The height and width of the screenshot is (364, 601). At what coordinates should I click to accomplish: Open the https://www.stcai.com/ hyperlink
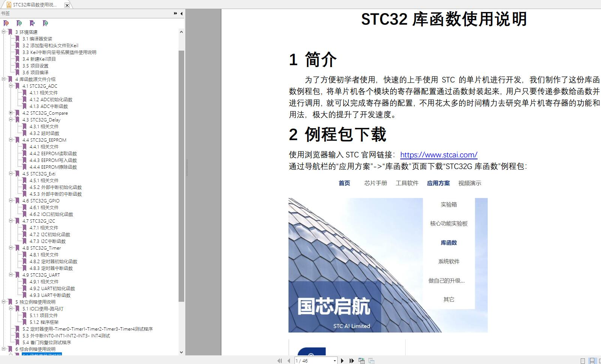pyautogui.click(x=439, y=154)
